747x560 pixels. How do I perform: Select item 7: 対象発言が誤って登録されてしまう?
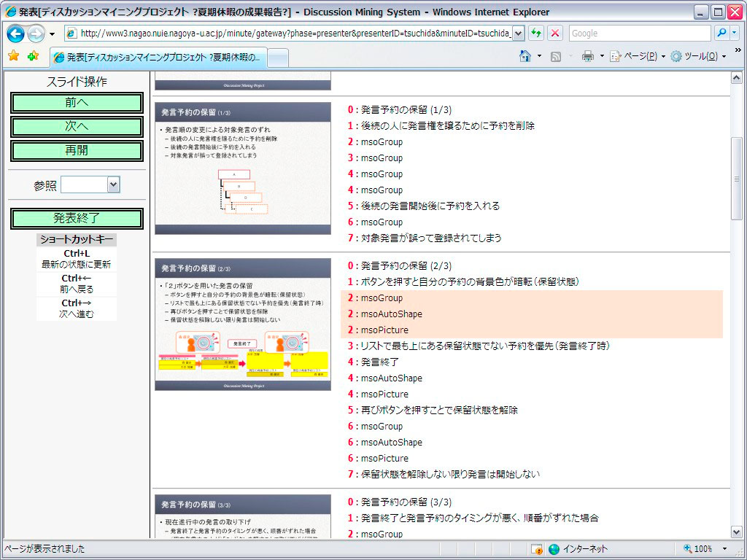pyautogui.click(x=425, y=238)
